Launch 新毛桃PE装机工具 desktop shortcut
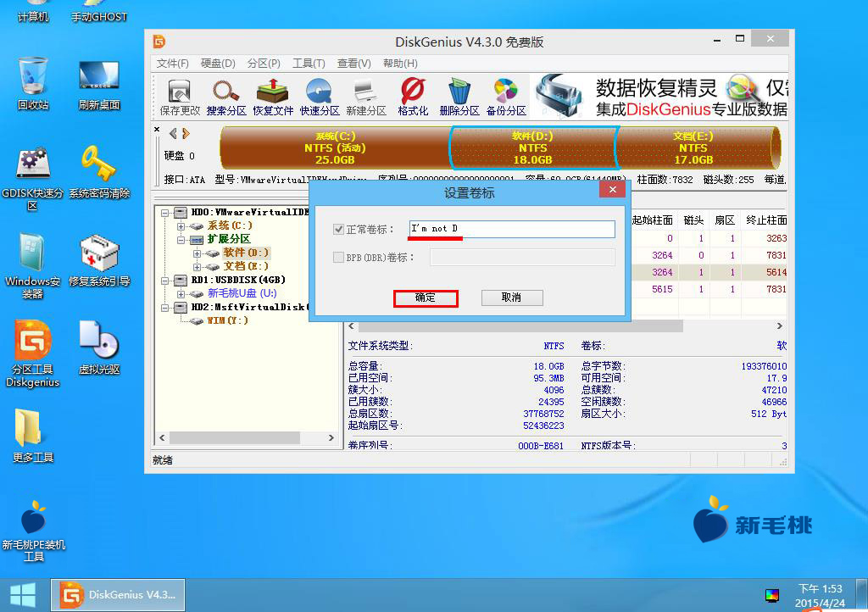 [33, 530]
